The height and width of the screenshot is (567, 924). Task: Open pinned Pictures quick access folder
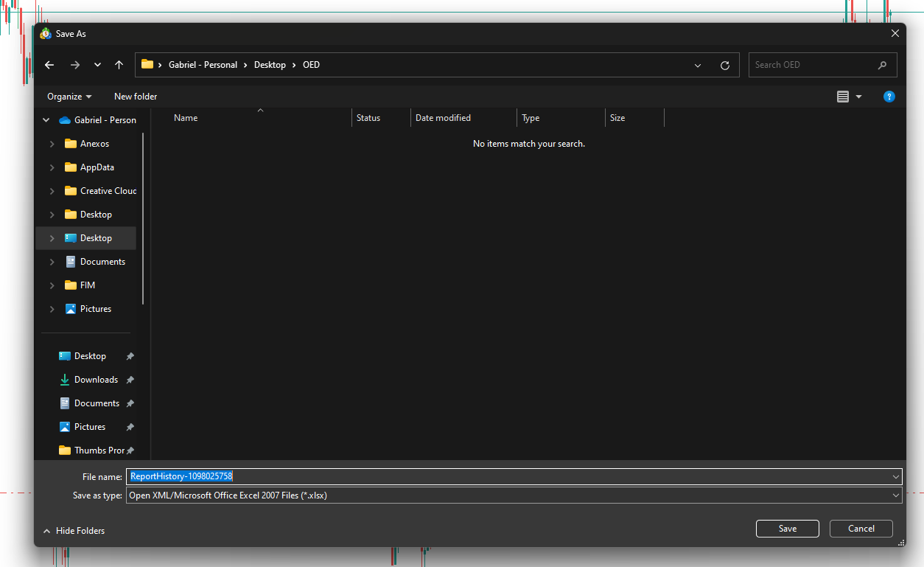[89, 427]
